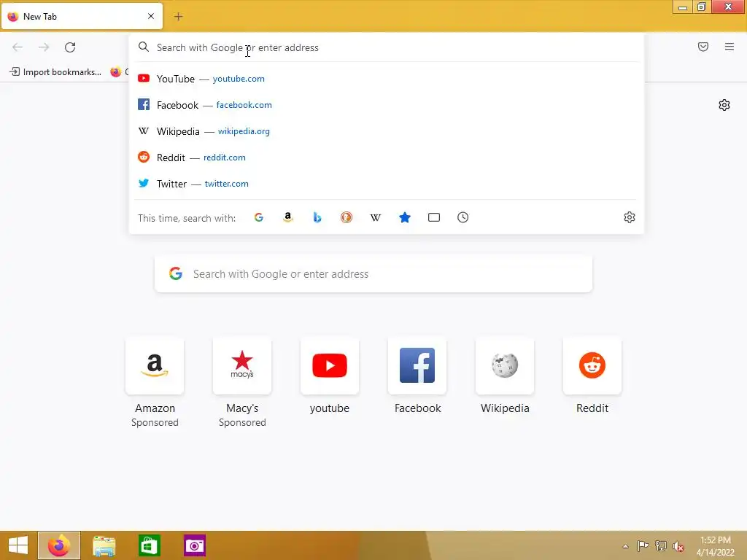Open Windows Store from taskbar
The image size is (747, 560).
tap(149, 545)
